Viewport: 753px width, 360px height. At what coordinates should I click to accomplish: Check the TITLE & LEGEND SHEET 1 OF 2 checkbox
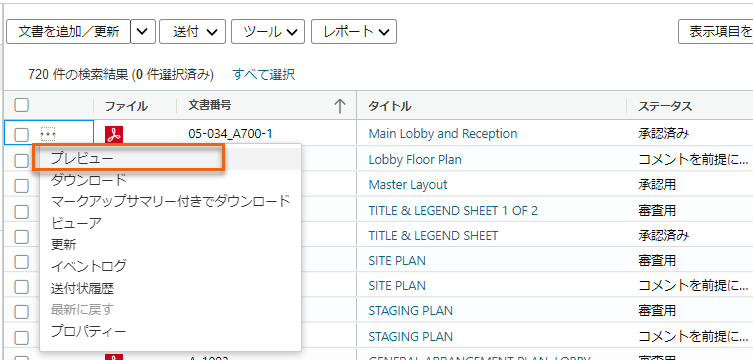pos(22,211)
